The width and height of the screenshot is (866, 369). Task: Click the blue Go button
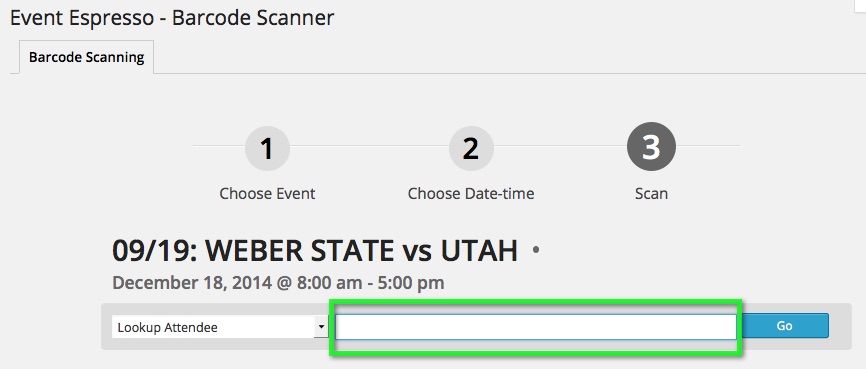pos(785,326)
